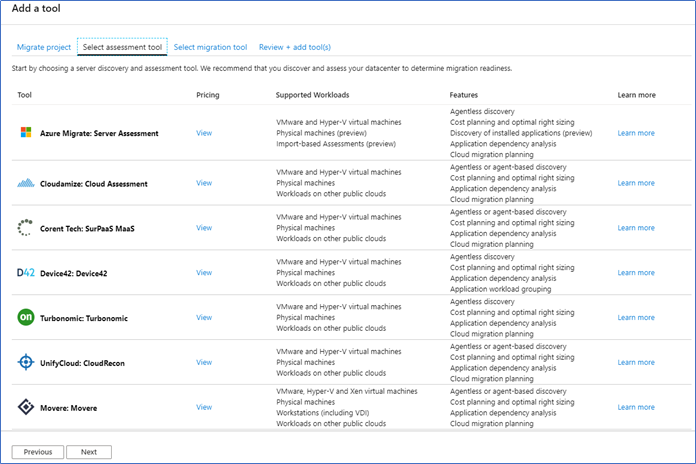Screen dimensions: 696x464
Task: Select the Movere: Movere tool name
Action: (68, 408)
